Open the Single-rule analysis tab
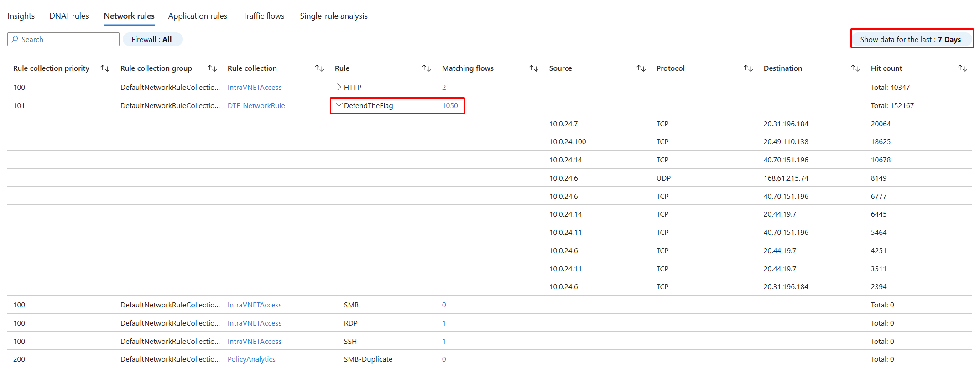This screenshot has height=374, width=980. tap(334, 16)
